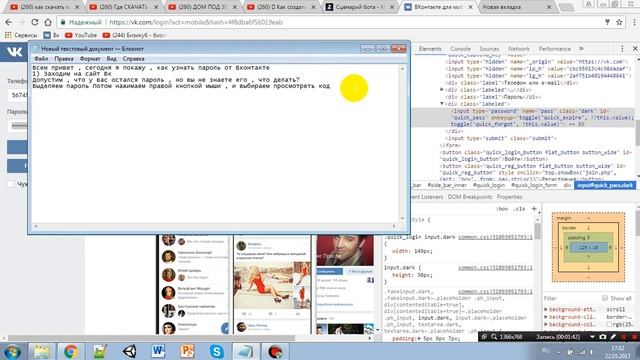Open Google Chrome from the taskbar
Viewport: 640px width, 360px height.
point(71,351)
